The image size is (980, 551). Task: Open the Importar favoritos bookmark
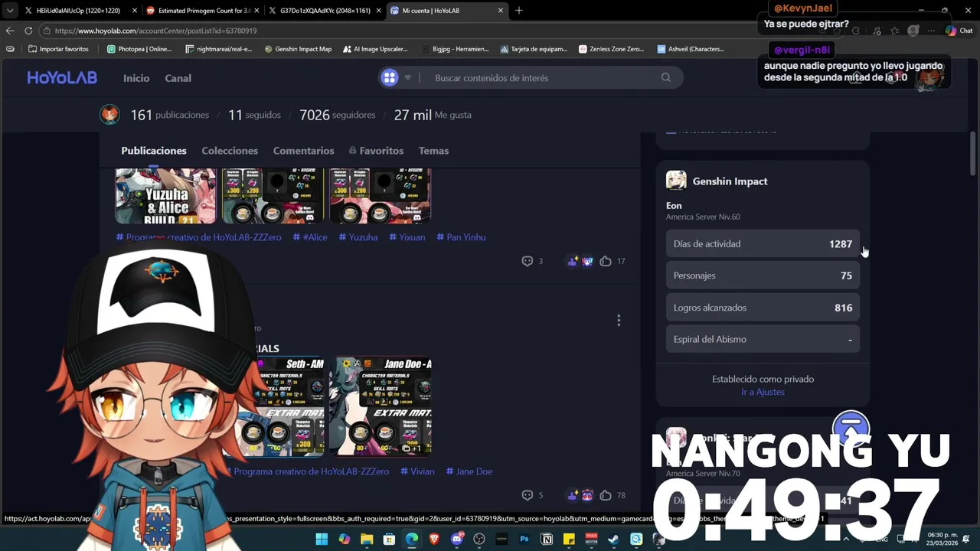pos(58,49)
